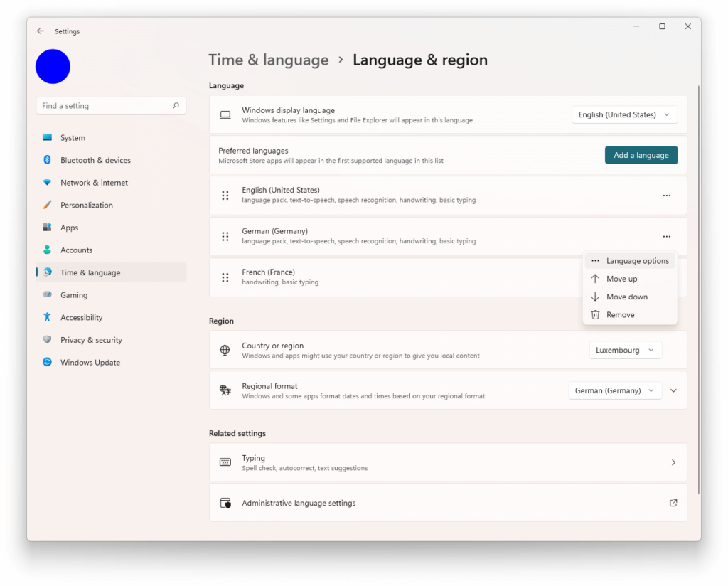Open Bluetooth & devices category
The image size is (728, 586).
(112, 160)
